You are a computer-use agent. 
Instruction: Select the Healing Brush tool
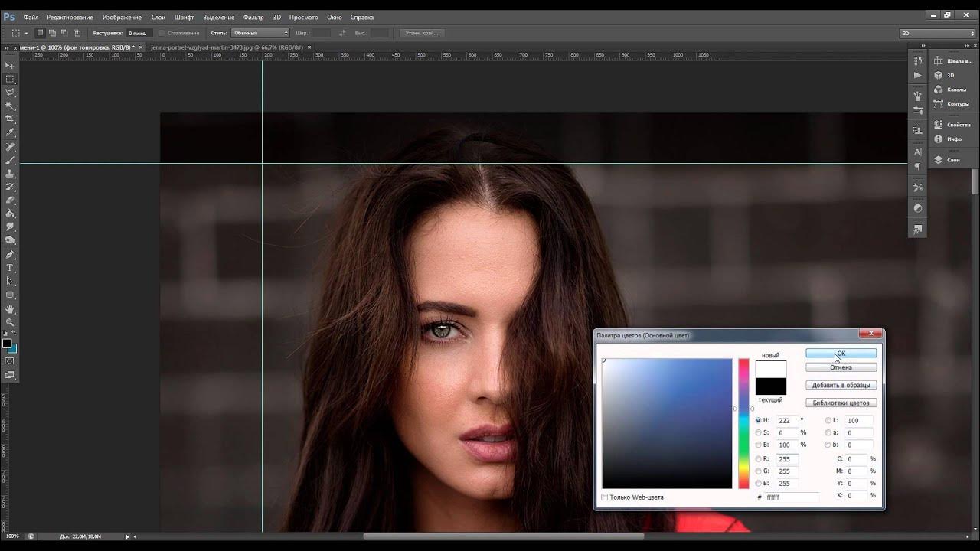10,147
